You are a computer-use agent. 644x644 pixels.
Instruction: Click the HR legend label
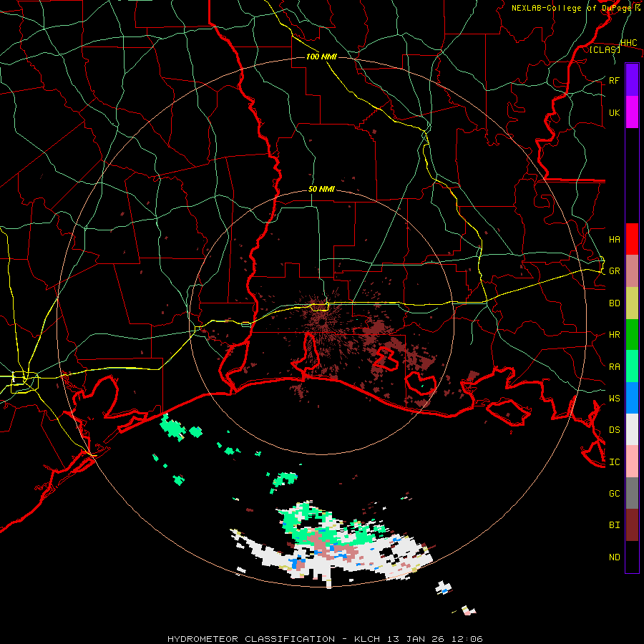coord(614,335)
